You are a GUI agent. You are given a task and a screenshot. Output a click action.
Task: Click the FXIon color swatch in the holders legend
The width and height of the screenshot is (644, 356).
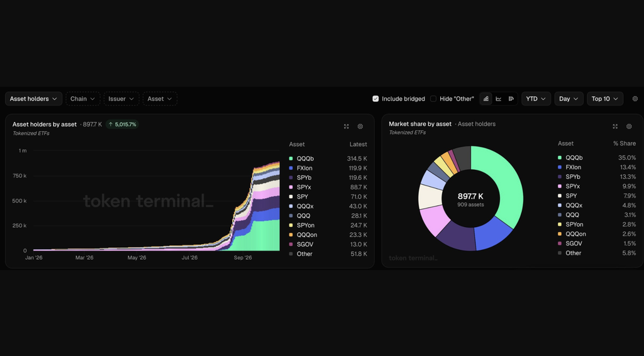coord(291,169)
